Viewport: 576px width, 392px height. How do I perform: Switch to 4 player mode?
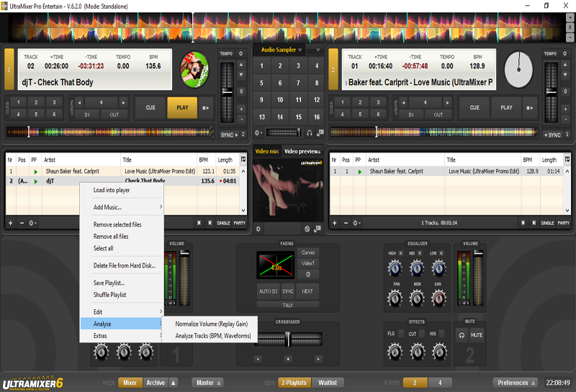[440, 383]
